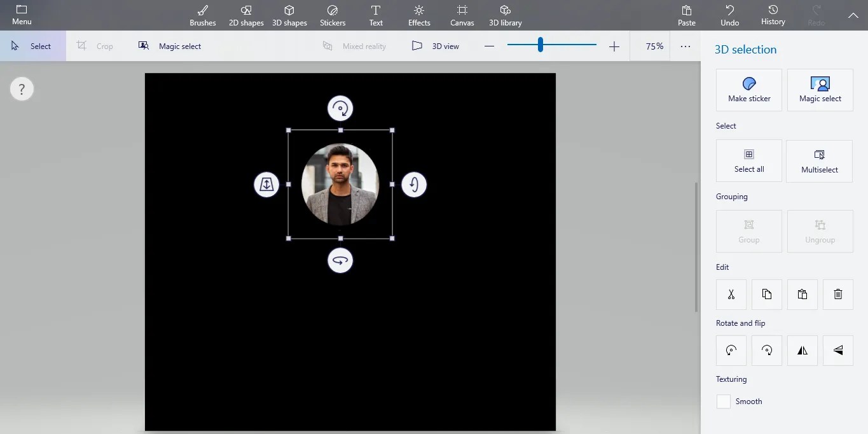Enable the Smooth texturing checkbox

723,401
